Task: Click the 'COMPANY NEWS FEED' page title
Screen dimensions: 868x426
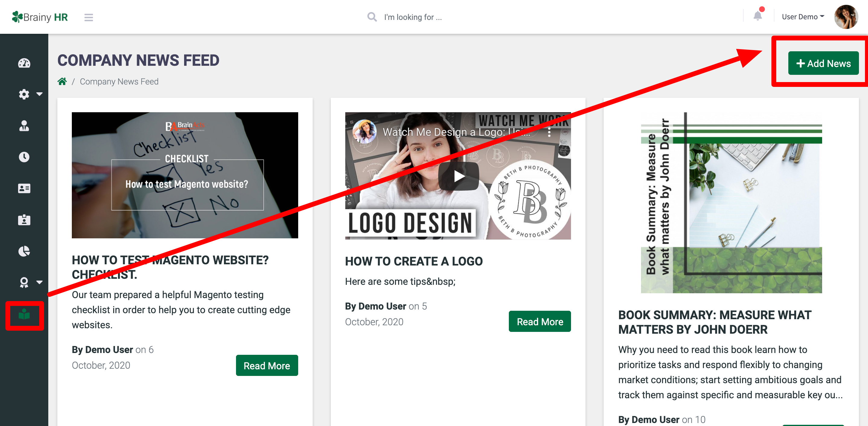Action: coord(138,61)
